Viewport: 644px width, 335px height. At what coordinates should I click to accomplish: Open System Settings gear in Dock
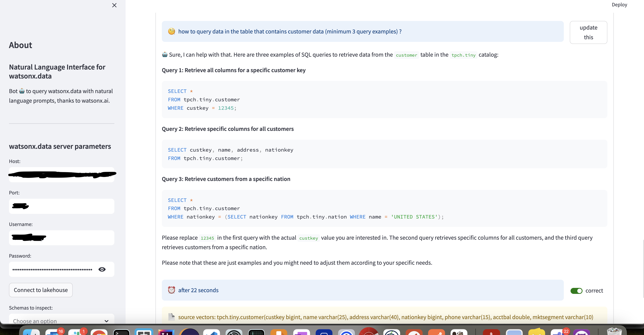tap(234, 332)
